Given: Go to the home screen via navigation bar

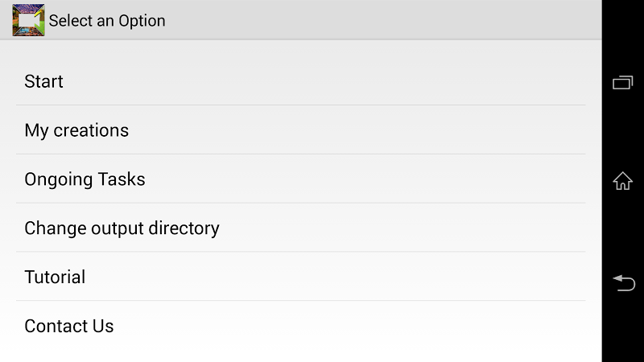Looking at the screenshot, I should click(x=622, y=181).
